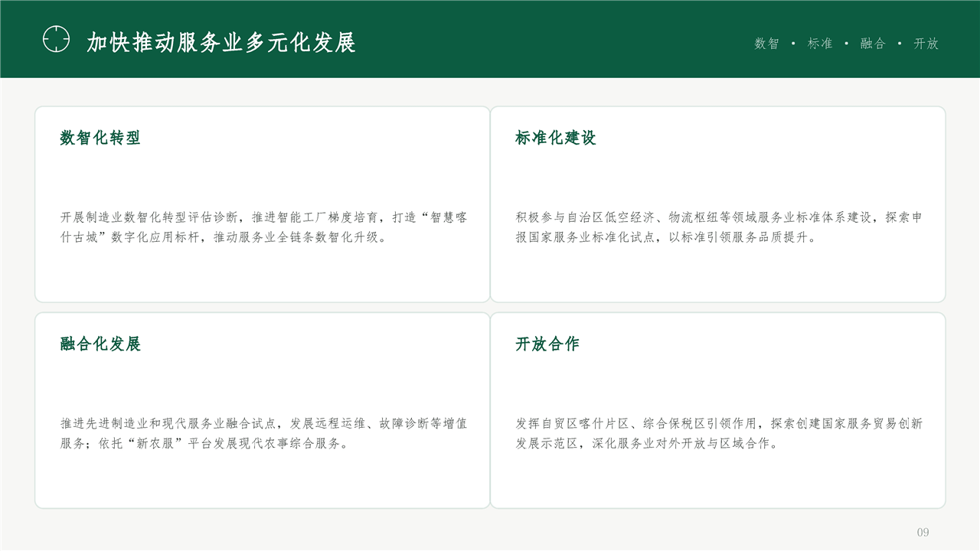Select the 融合化发展 card heading
The image size is (980, 551).
click(x=100, y=344)
